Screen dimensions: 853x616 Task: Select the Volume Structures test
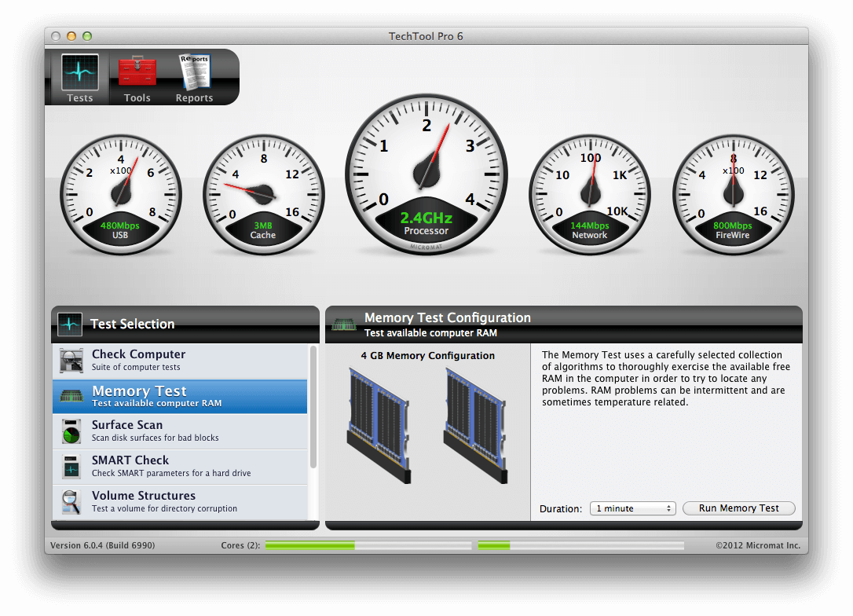pos(180,502)
